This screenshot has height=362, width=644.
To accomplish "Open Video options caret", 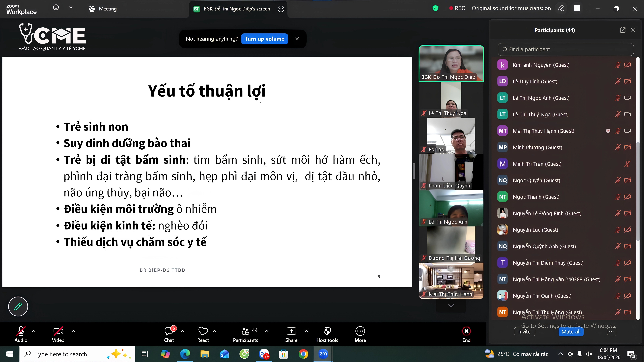I will 73,331.
